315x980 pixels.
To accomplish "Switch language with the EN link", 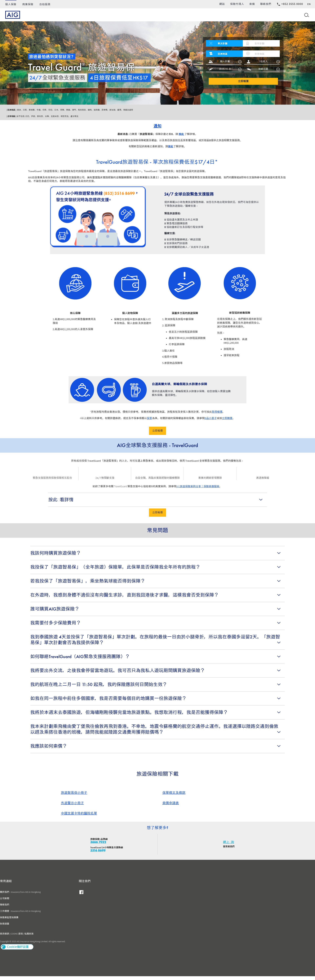I will (309, 4).
